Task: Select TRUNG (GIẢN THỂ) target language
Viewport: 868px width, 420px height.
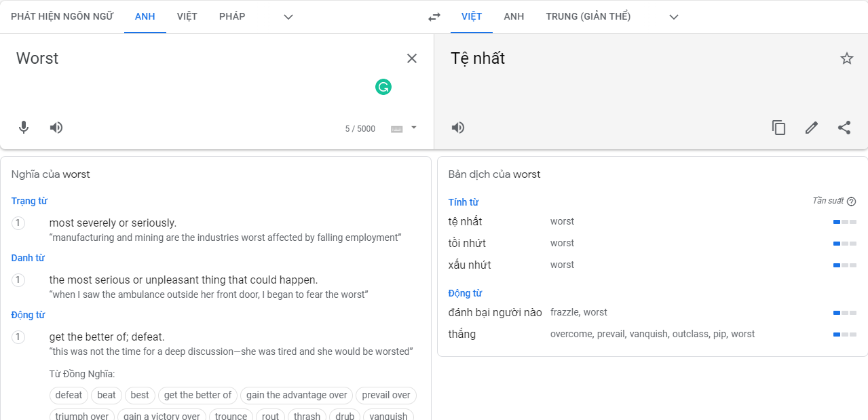Action: 588,17
